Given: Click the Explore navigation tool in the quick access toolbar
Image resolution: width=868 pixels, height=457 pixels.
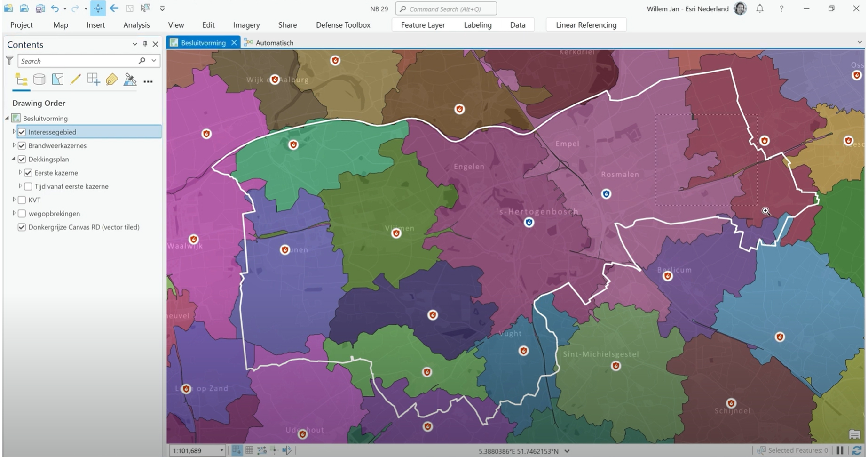Looking at the screenshot, I should [98, 8].
